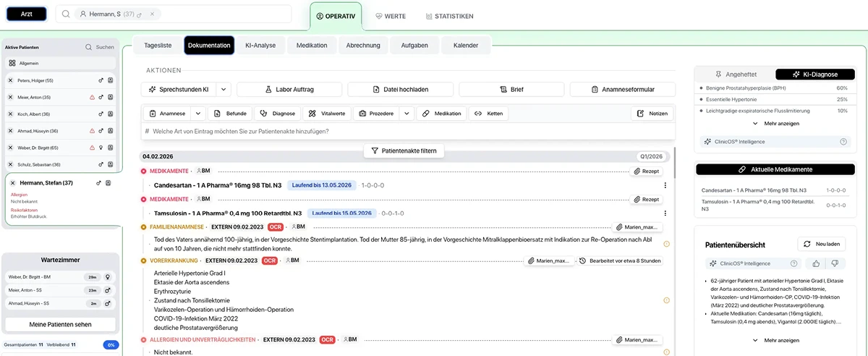The height and width of the screenshot is (356, 868).
Task: Add a Vitalwerte entry
Action: click(326, 114)
